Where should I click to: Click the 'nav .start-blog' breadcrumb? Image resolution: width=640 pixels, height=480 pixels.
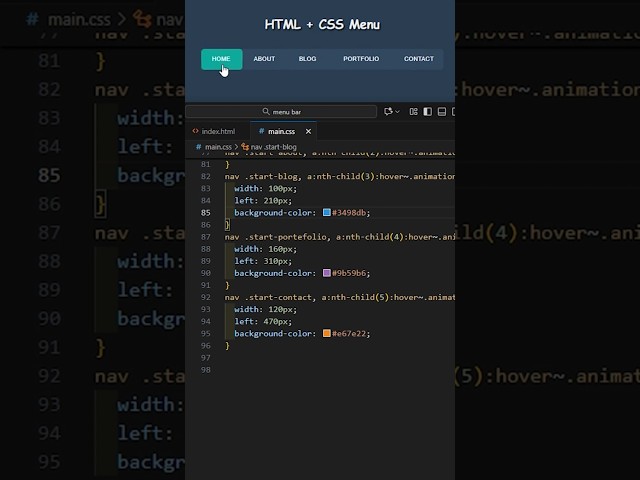(273, 147)
